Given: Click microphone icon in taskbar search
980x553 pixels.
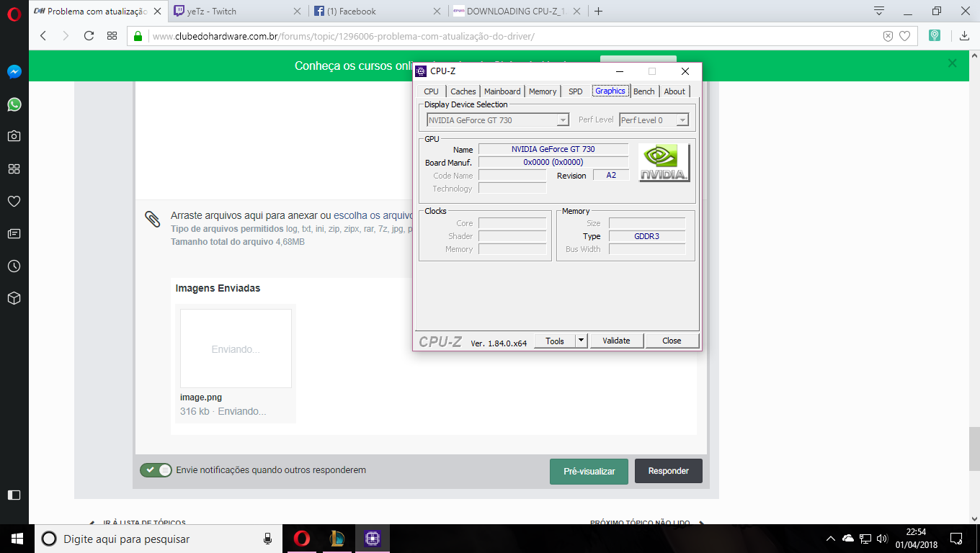Looking at the screenshot, I should pos(267,539).
